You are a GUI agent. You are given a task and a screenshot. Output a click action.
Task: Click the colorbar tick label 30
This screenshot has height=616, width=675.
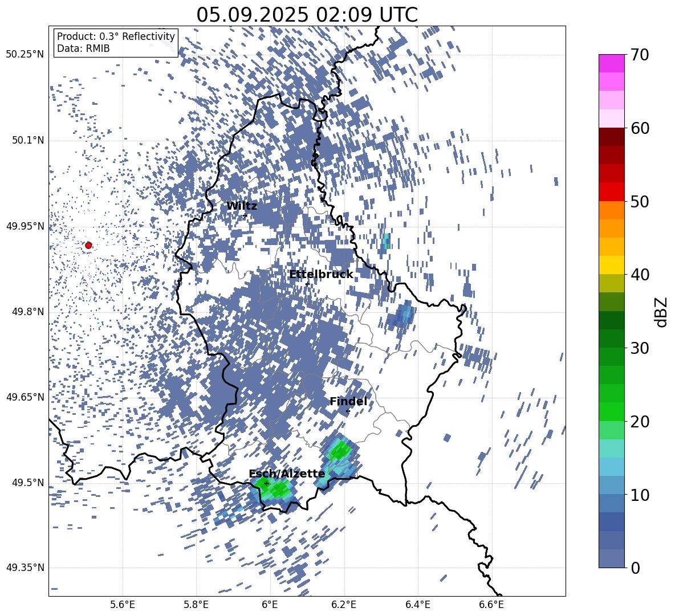click(x=639, y=348)
